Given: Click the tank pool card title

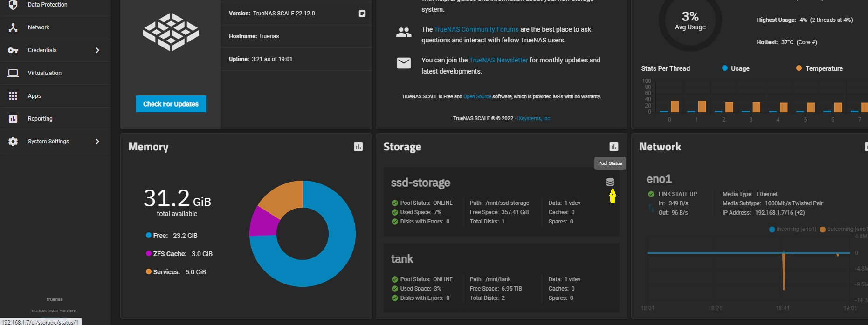Looking at the screenshot, I should [402, 259].
